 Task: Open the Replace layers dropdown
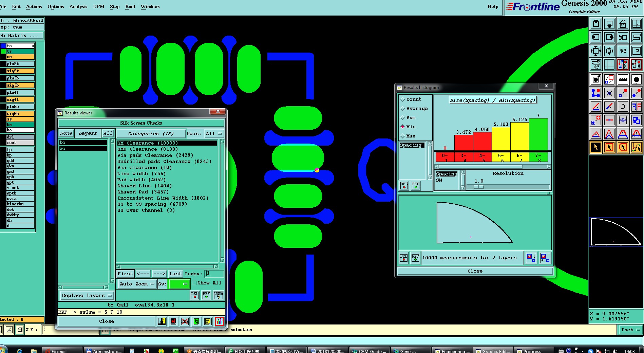pos(86,295)
